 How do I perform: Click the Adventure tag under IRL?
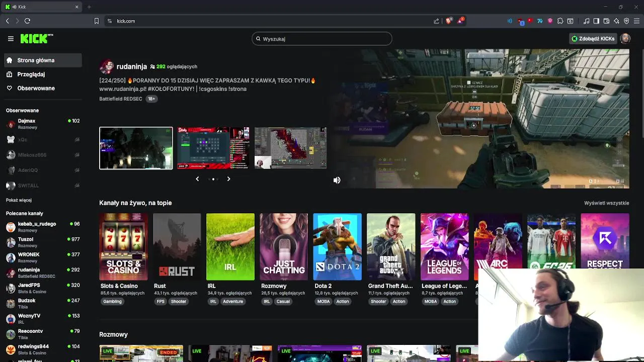coord(233,302)
